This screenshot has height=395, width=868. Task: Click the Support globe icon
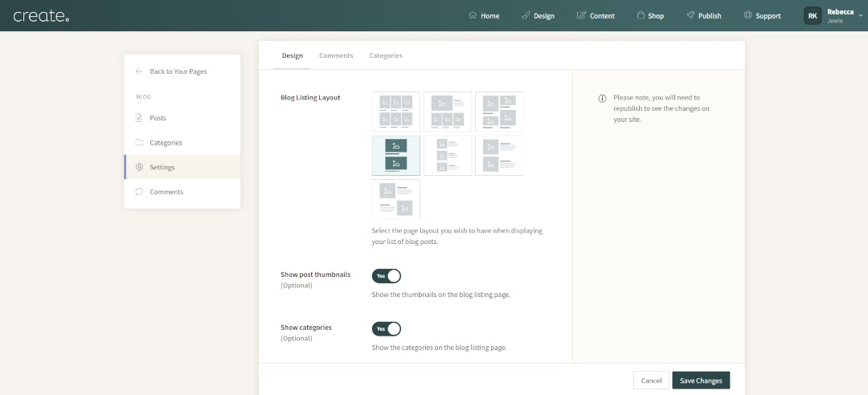[748, 15]
